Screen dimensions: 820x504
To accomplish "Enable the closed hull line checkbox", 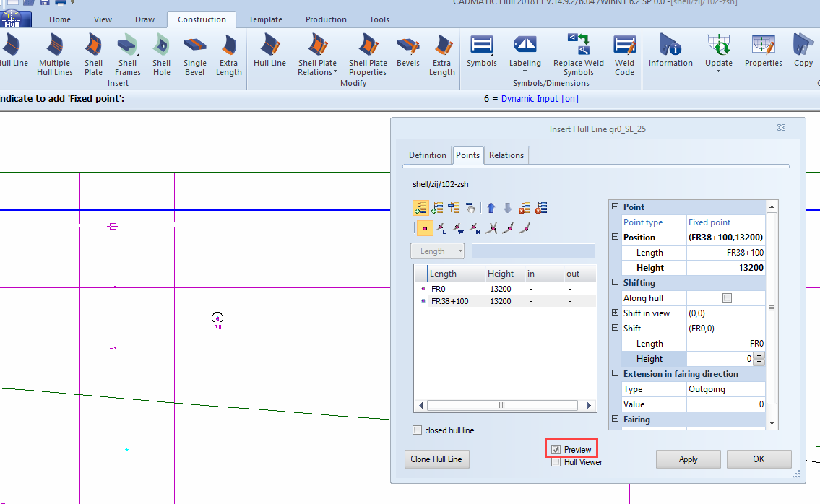I will (417, 430).
